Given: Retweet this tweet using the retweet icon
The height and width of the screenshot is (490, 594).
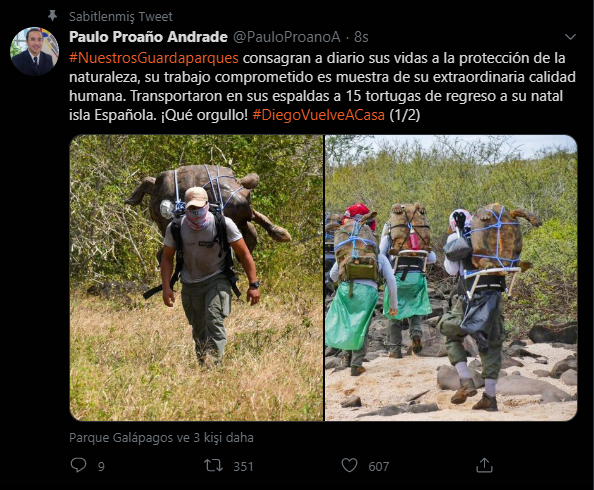Looking at the screenshot, I should coord(214,465).
